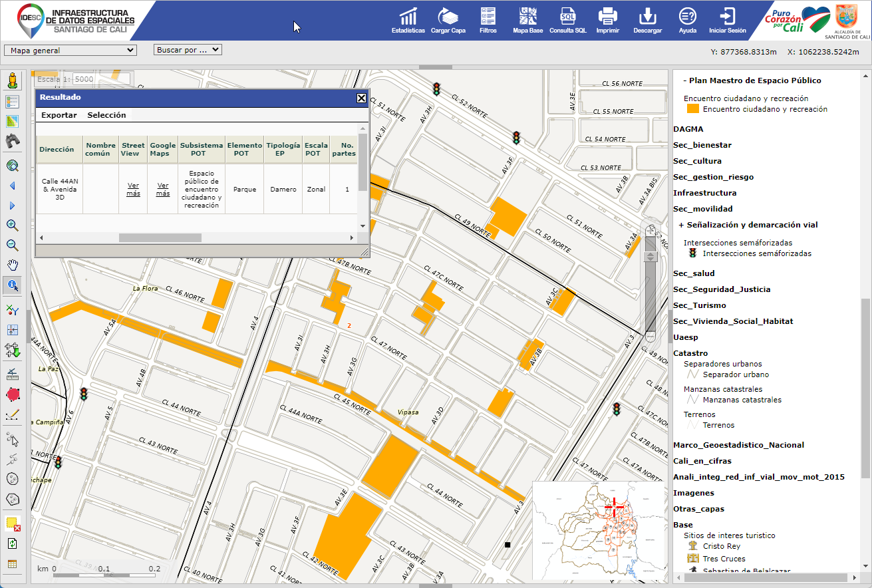The image size is (872, 588).
Task: Open the Consulta SQL tool
Action: click(567, 20)
